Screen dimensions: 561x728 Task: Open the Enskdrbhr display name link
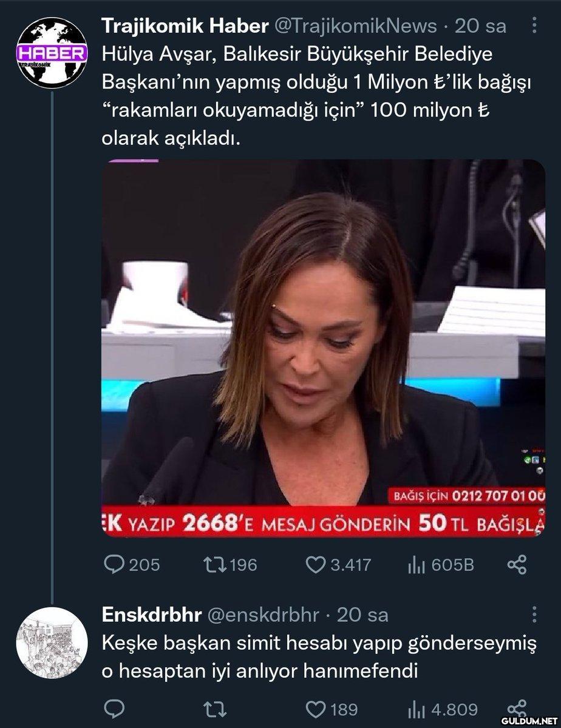(x=151, y=615)
